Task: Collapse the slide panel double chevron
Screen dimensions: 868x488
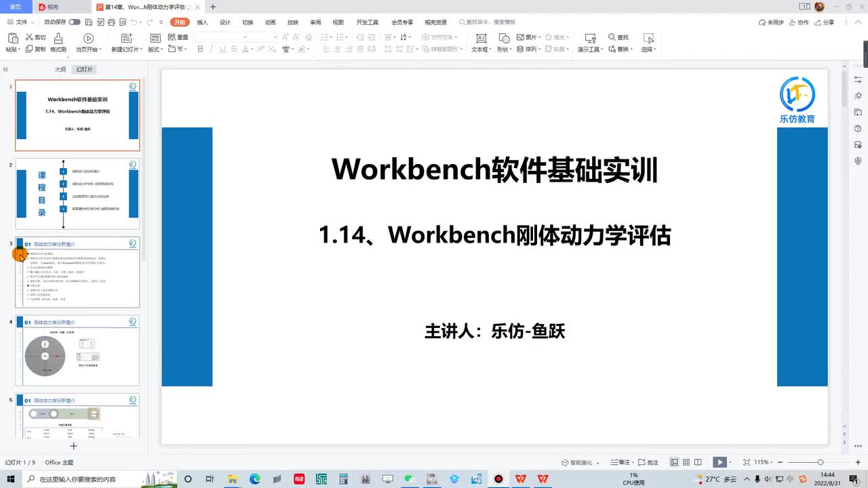Action: pos(5,69)
